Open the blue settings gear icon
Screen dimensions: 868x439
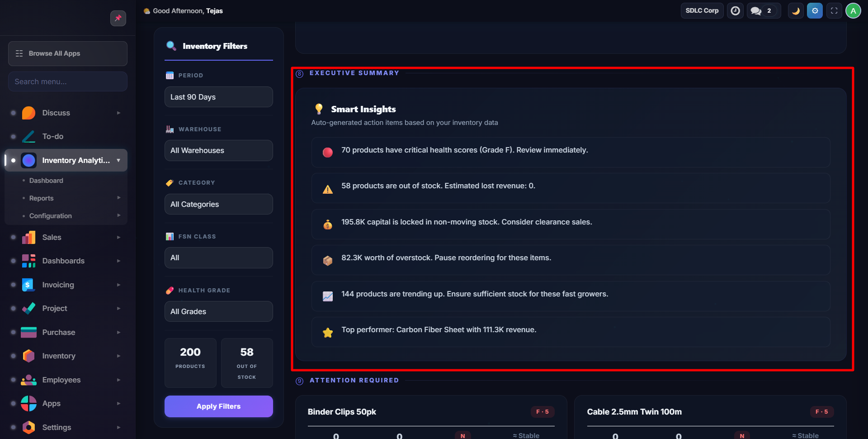click(815, 11)
